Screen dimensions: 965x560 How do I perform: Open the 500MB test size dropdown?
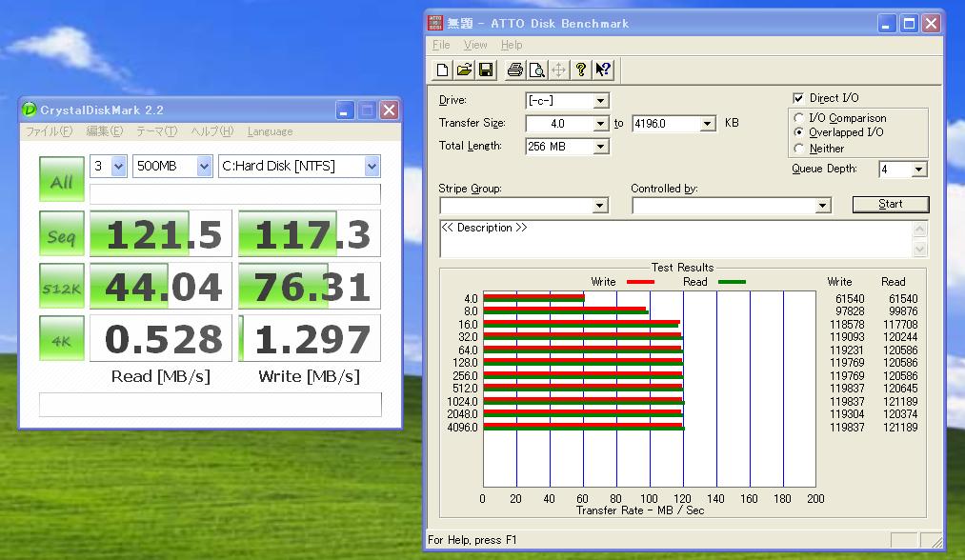pos(204,167)
